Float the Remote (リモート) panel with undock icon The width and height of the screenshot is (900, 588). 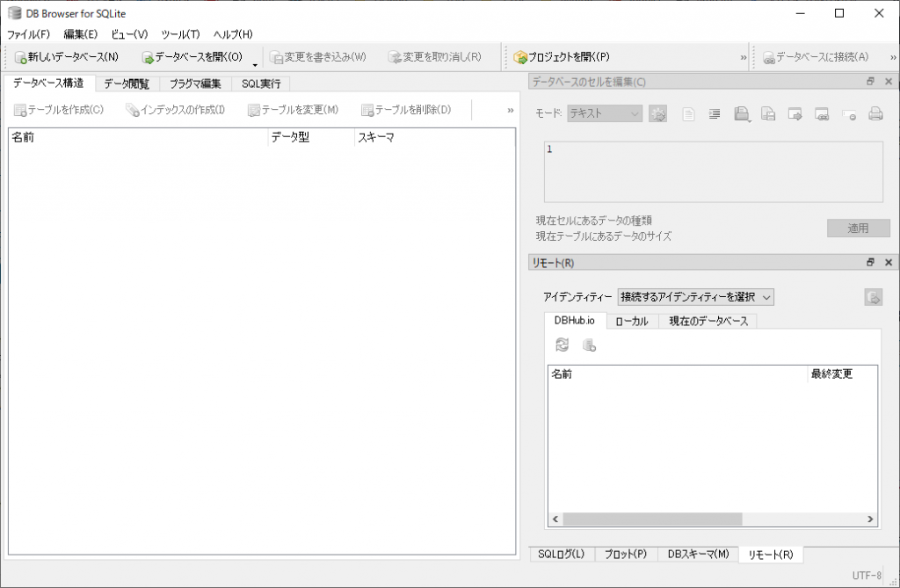[x=871, y=262]
